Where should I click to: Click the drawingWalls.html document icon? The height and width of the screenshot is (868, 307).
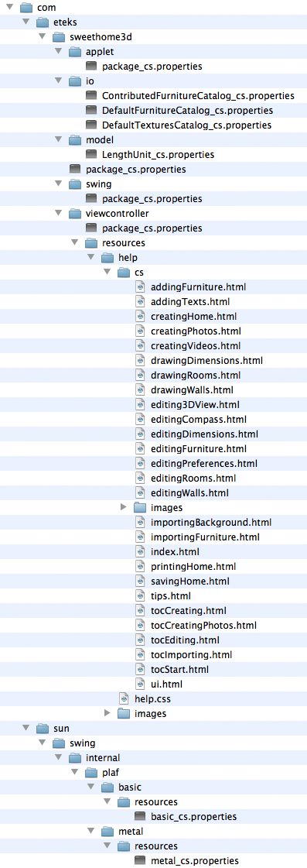coord(141,389)
